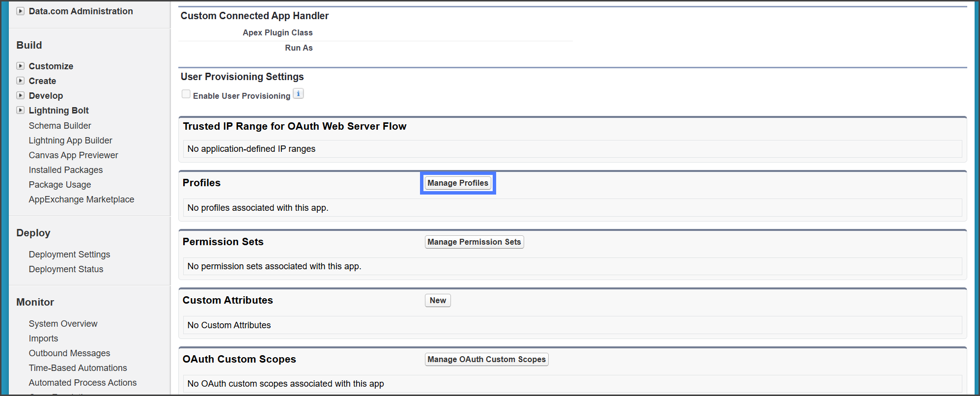Open Manage OAuth Custom Scopes
Image resolution: width=980 pixels, height=396 pixels.
[x=486, y=359]
